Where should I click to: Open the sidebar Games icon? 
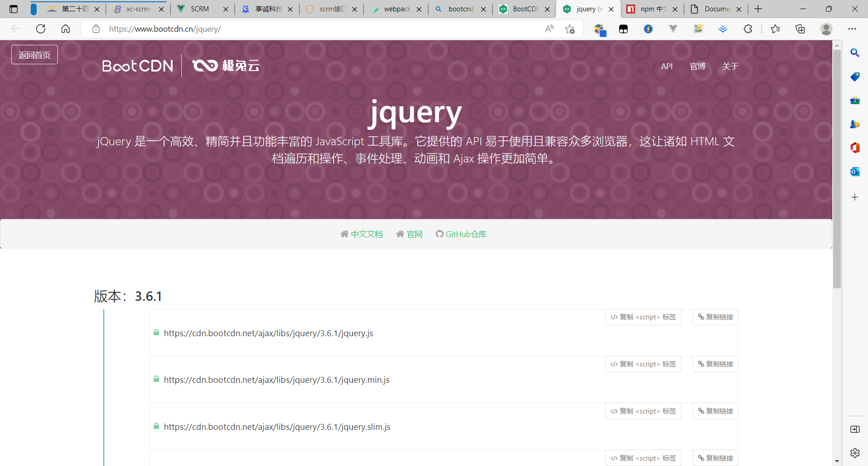[x=855, y=124]
